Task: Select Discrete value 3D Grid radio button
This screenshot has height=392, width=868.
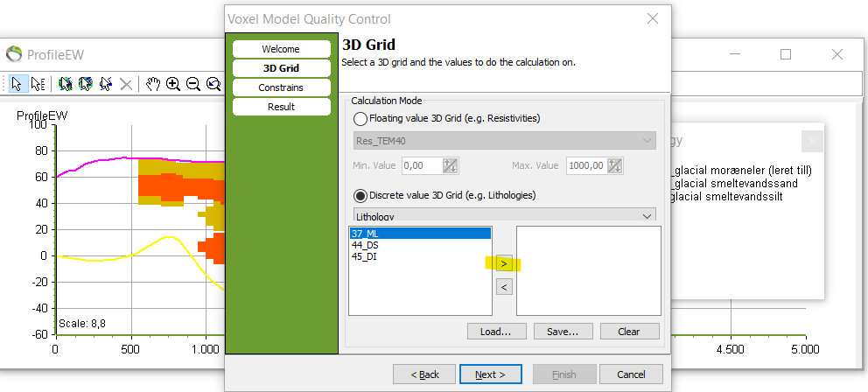Action: click(360, 195)
